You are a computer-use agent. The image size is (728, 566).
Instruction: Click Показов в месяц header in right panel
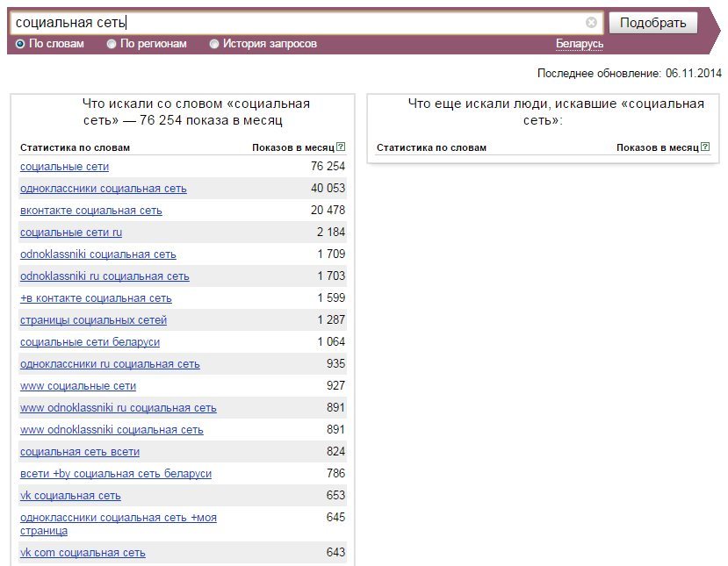[x=658, y=147]
